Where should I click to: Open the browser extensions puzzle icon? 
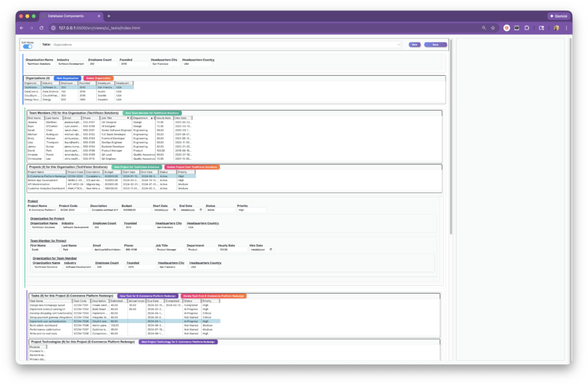pos(527,28)
